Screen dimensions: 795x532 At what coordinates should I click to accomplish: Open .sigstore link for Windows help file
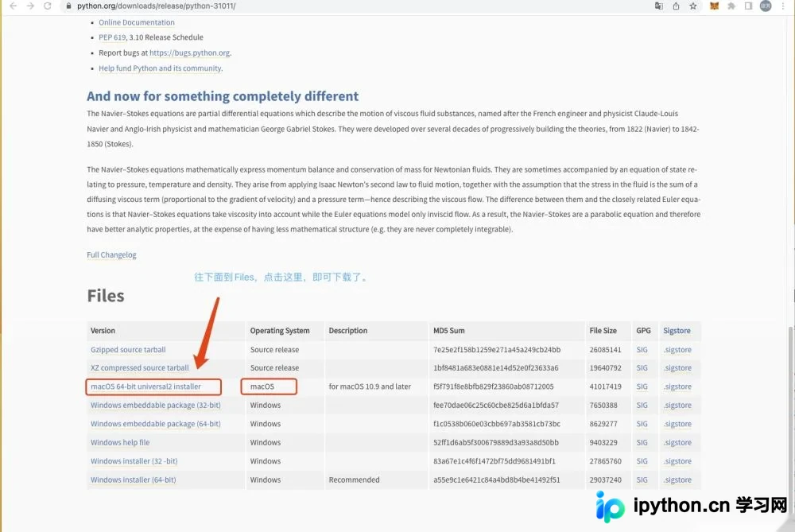pyautogui.click(x=677, y=442)
